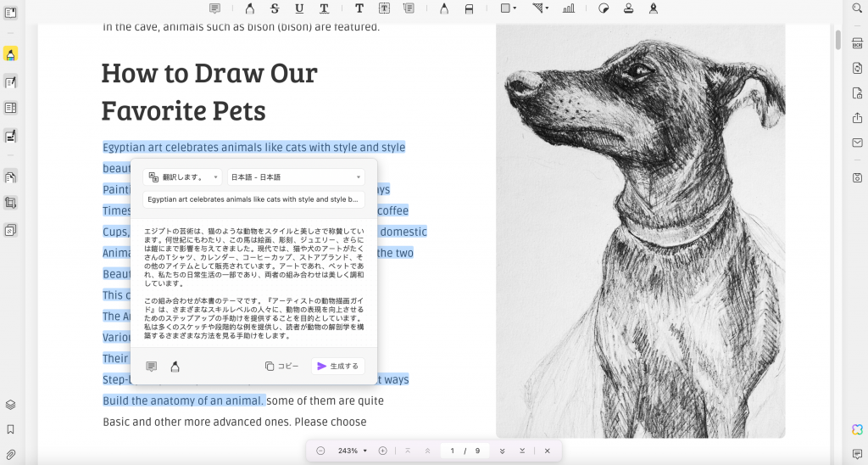Open the protect PDF tool in right sidebar
Screen dimensions: 868x465
point(857,93)
